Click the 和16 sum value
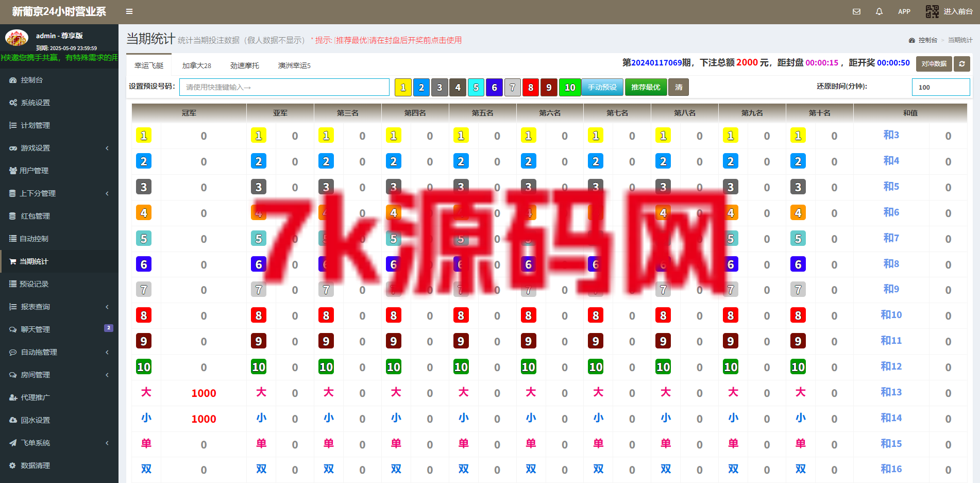The height and width of the screenshot is (483, 980). (891, 469)
